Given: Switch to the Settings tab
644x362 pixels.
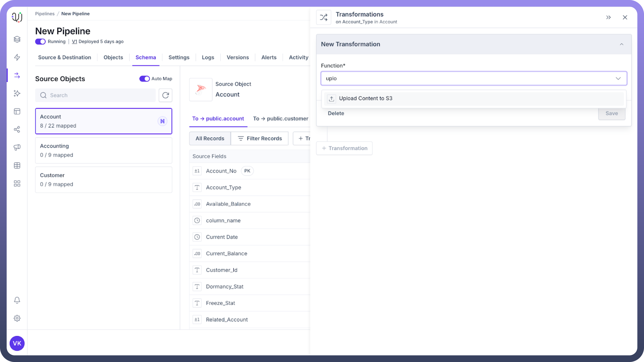Looking at the screenshot, I should pyautogui.click(x=179, y=58).
